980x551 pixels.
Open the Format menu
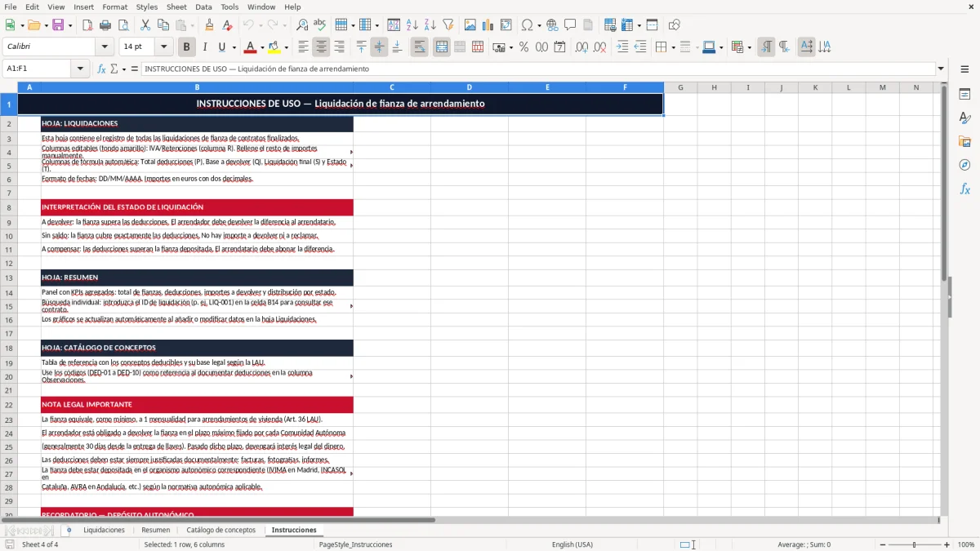(x=114, y=7)
